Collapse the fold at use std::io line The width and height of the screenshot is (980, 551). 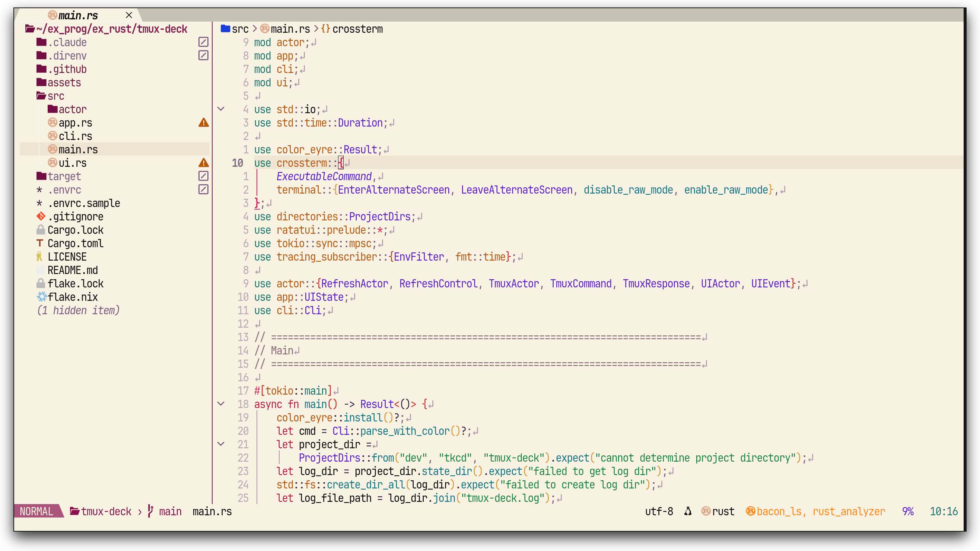[x=221, y=109]
